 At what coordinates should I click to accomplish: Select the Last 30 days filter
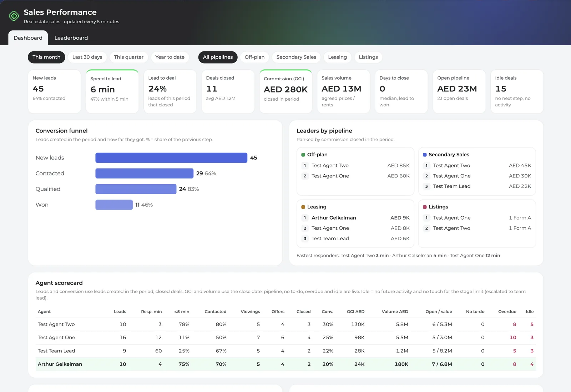tap(87, 57)
